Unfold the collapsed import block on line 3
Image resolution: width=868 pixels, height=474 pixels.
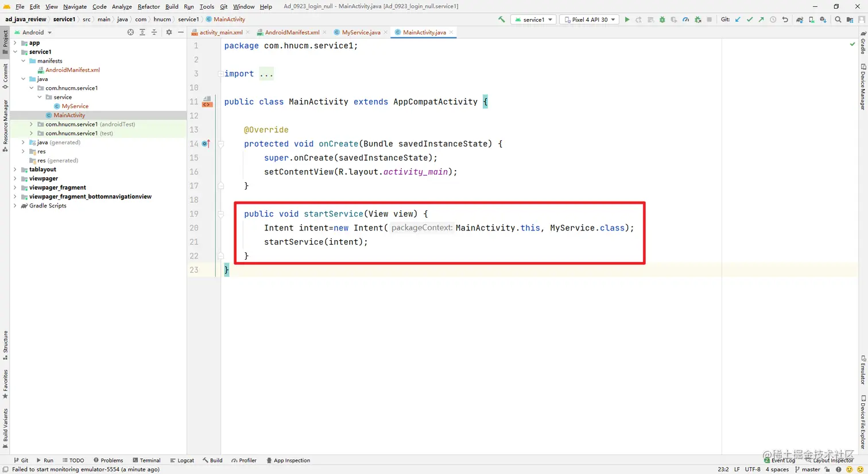coord(220,74)
